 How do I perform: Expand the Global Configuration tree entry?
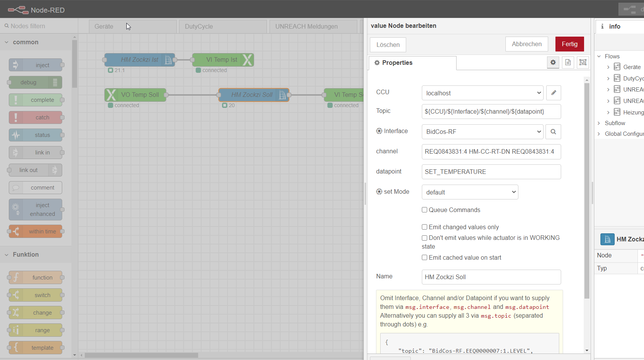(599, 134)
